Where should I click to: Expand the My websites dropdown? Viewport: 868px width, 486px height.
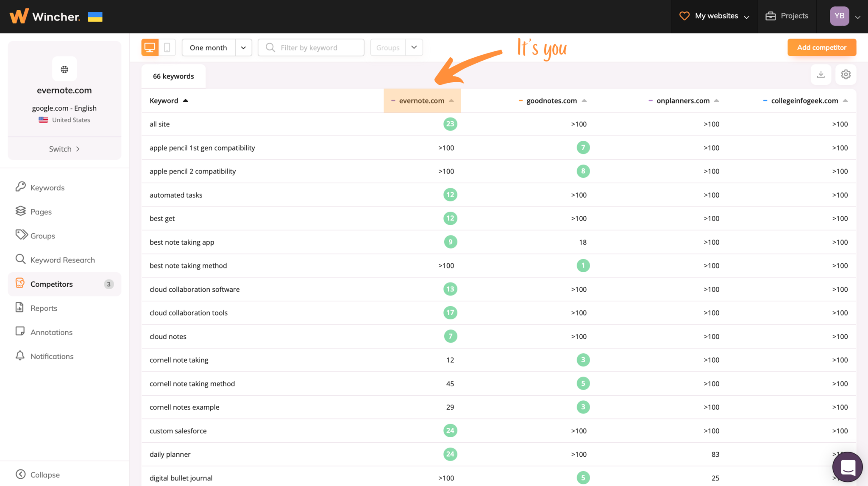pyautogui.click(x=746, y=16)
